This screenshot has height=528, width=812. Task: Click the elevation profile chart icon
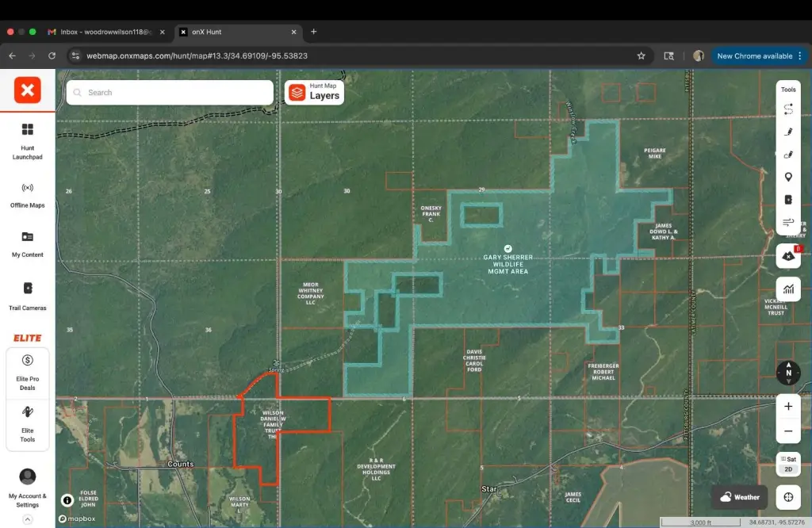(788, 289)
